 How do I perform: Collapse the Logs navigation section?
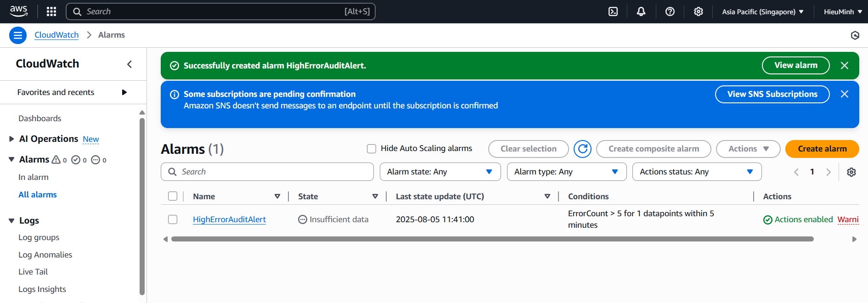point(11,221)
